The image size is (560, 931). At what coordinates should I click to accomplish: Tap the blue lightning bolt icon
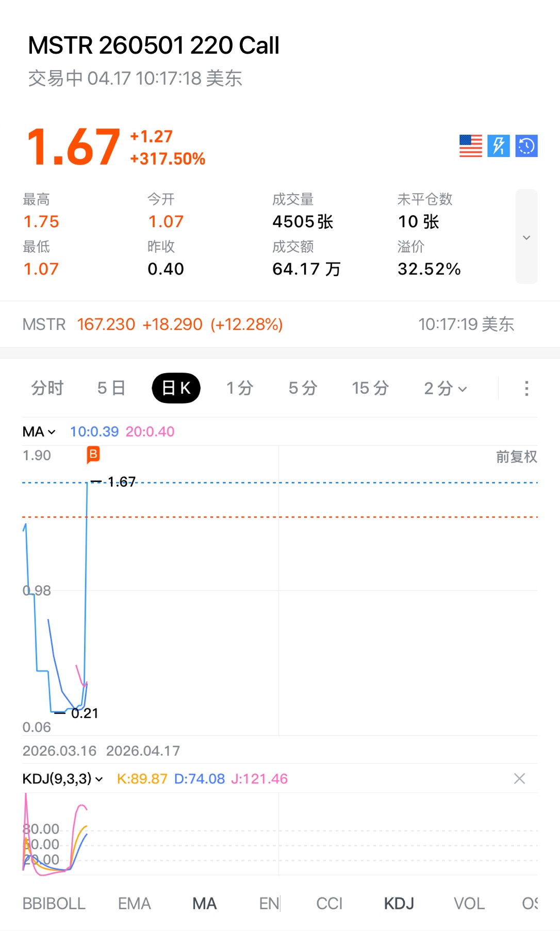[499, 146]
